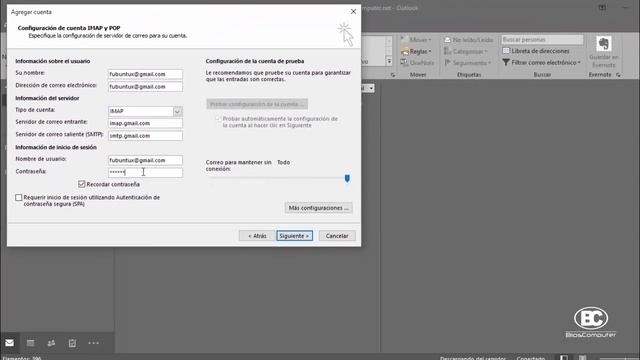640x360 pixels.
Task: Open the Tasks view in Outlook navigation bar
Action: coord(72,343)
